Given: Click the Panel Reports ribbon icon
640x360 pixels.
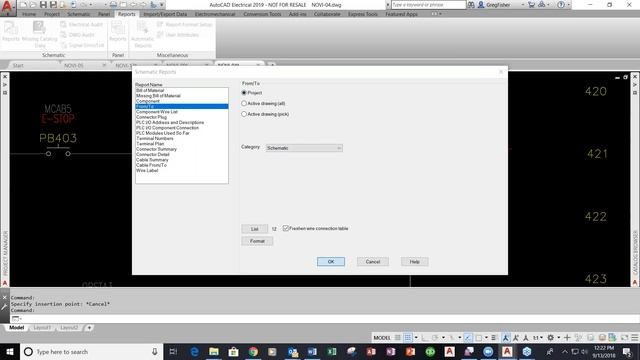Looking at the screenshot, I should click(118, 31).
